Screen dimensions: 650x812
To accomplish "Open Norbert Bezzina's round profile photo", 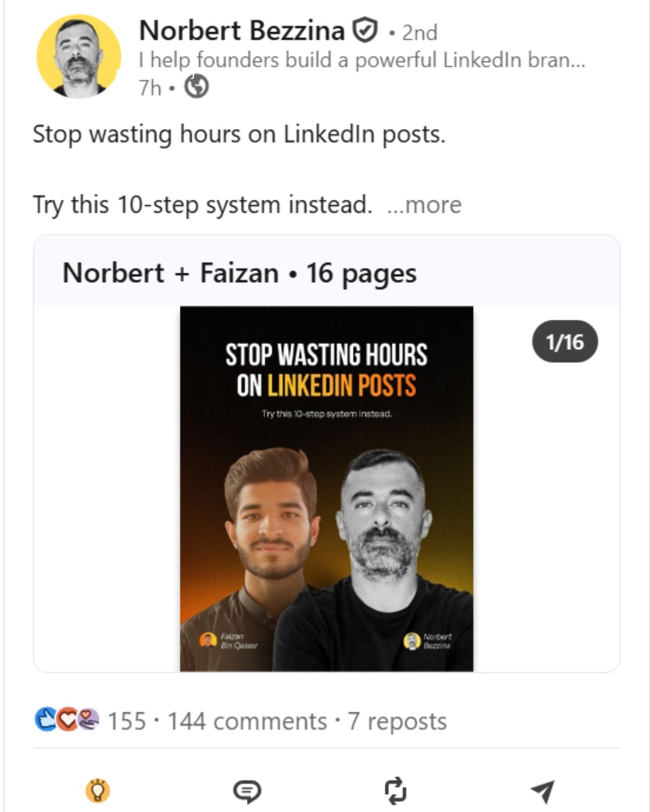I will (79, 56).
